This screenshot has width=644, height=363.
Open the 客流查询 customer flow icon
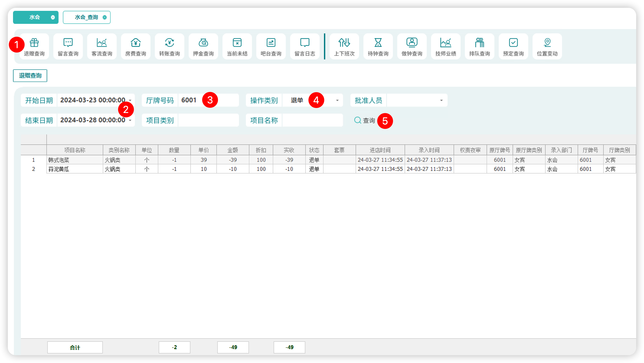point(102,47)
